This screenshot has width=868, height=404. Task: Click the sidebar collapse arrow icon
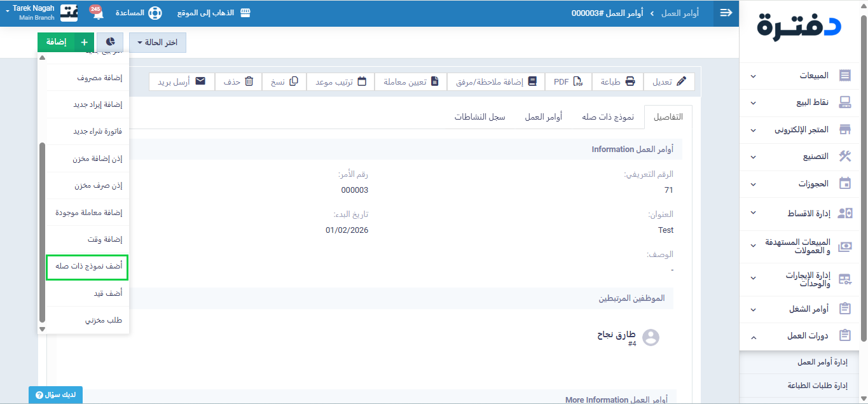coord(726,13)
